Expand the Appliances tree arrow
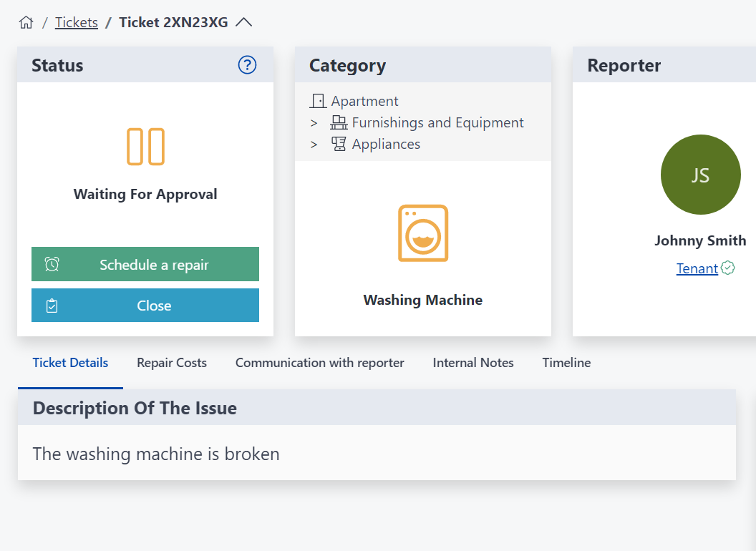The image size is (756, 551). (313, 144)
